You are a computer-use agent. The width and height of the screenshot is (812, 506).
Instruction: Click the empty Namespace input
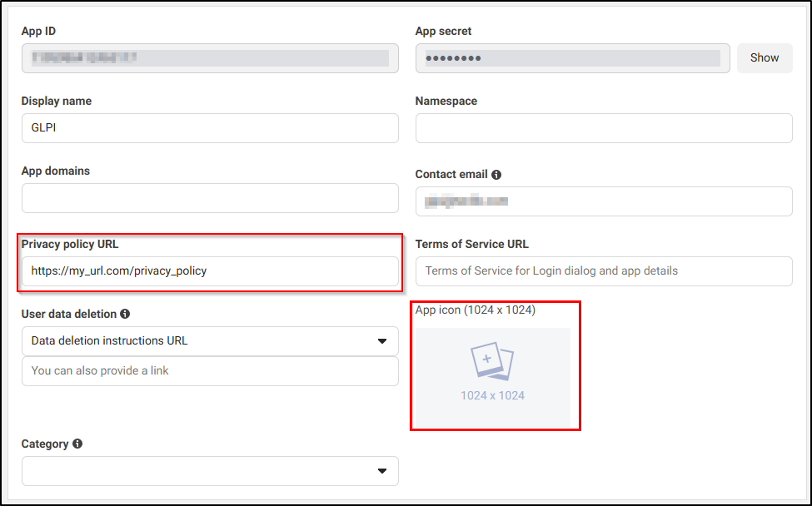coord(603,128)
